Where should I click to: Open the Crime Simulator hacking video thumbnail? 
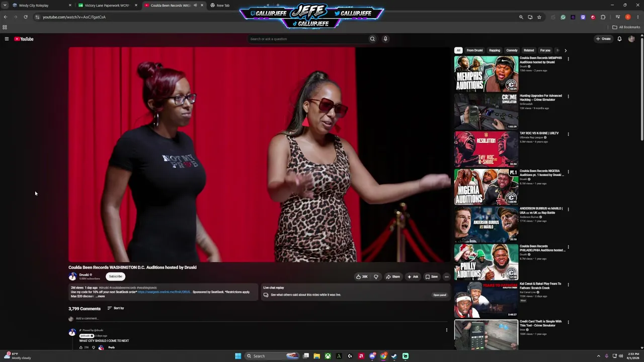click(486, 111)
